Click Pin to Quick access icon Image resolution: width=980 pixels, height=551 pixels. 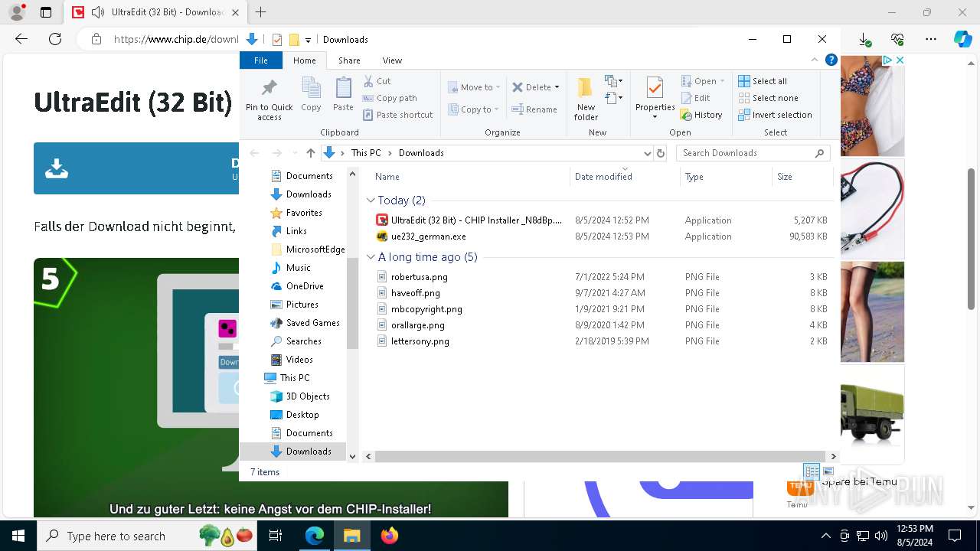(x=269, y=88)
